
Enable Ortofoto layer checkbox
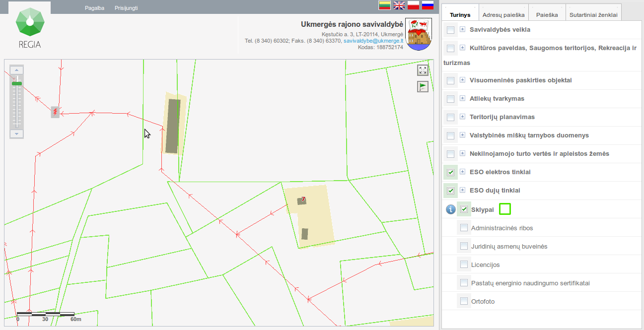pyautogui.click(x=464, y=301)
